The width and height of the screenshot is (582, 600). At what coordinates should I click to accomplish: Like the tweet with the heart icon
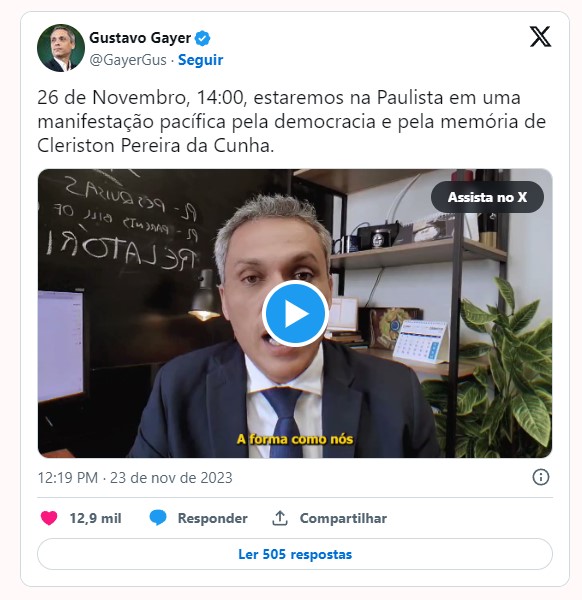49,518
